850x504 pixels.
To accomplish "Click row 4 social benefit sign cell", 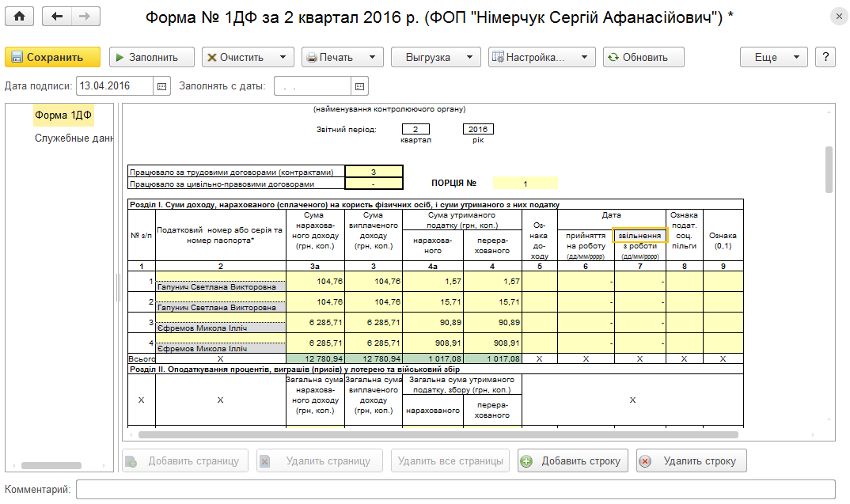I will [x=685, y=343].
